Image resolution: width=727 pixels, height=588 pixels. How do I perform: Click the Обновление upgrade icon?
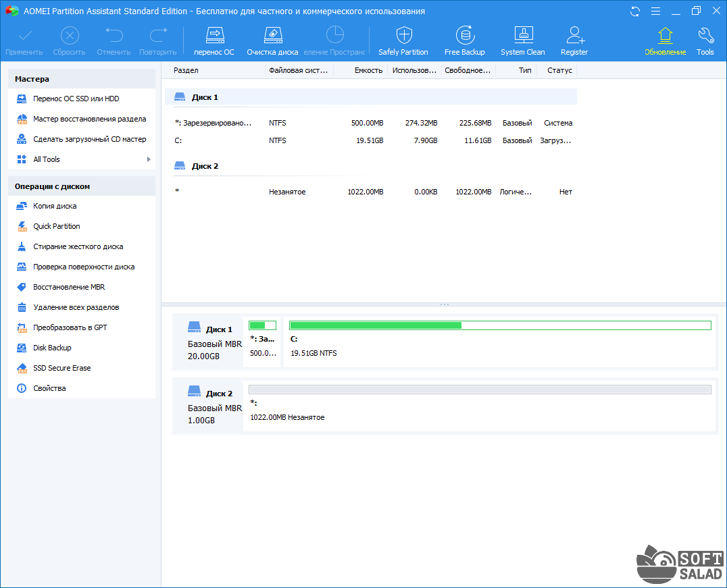click(665, 41)
